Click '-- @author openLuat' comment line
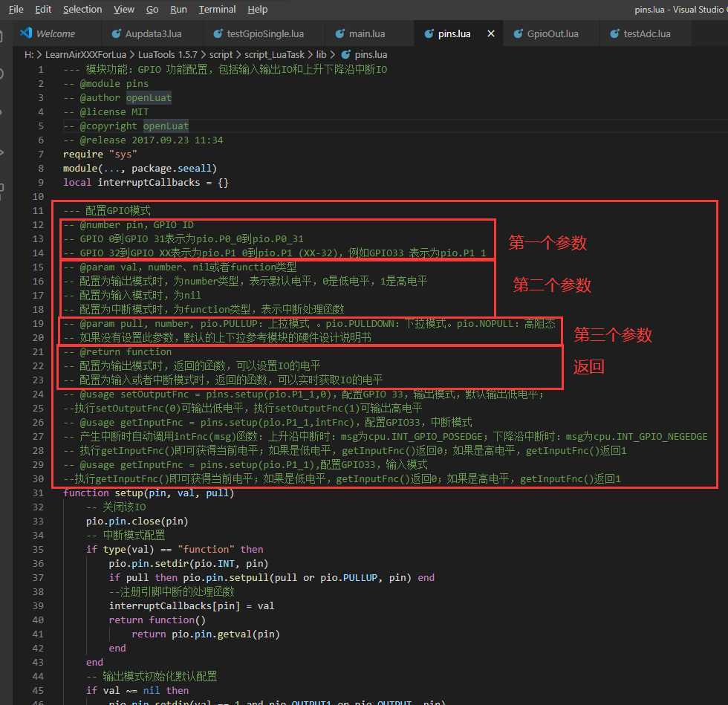 point(117,97)
